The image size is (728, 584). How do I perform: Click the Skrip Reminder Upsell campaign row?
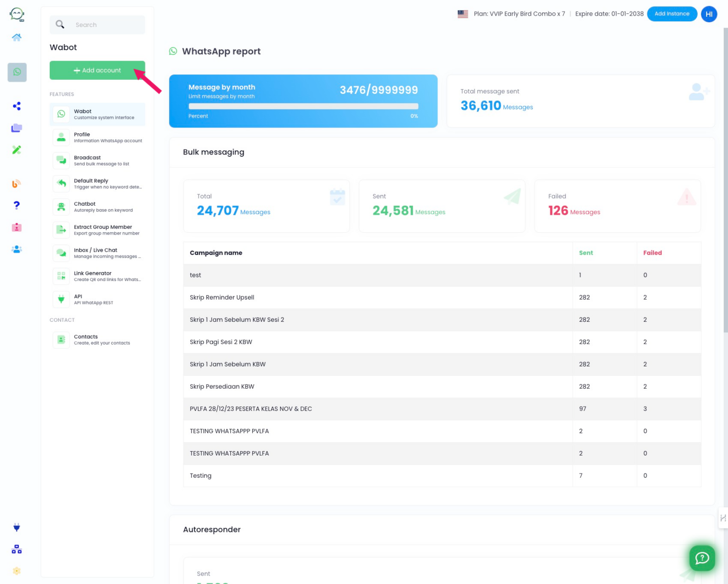point(222,298)
